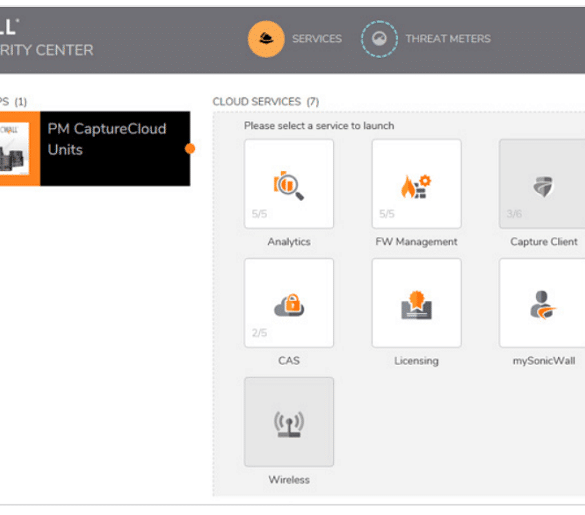Open the mySonicWall service tile

[x=542, y=303]
